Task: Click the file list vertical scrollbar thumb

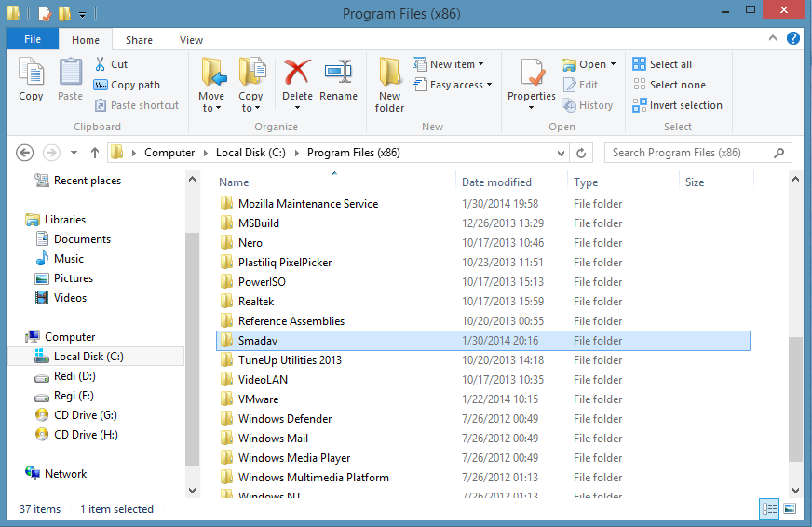Action: pyautogui.click(x=795, y=399)
